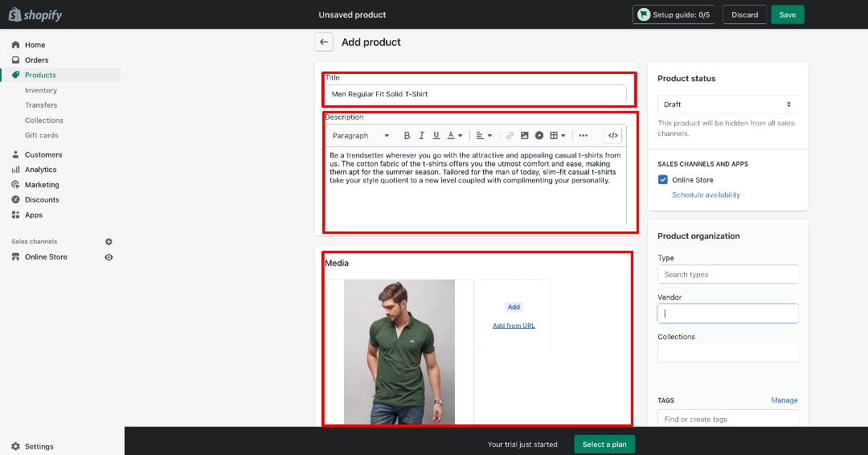This screenshot has height=455, width=868.
Task: Open Orders in the sidebar
Action: (x=36, y=59)
